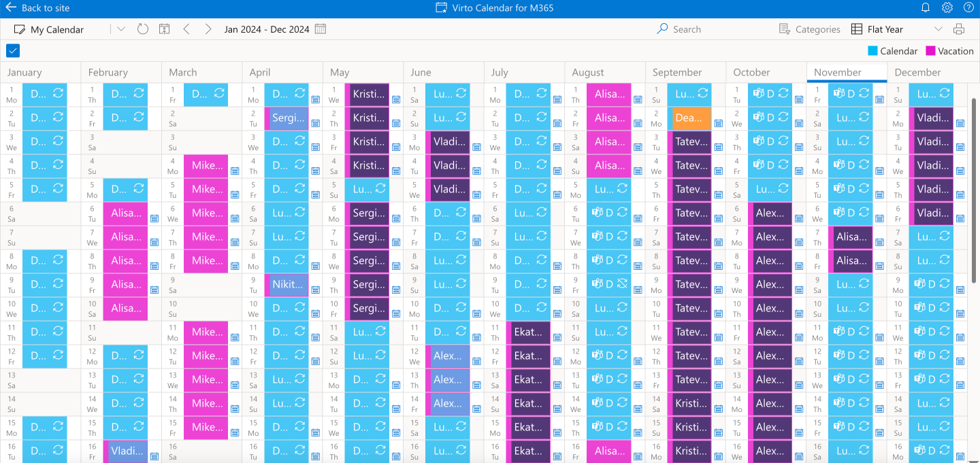Image resolution: width=980 pixels, height=463 pixels.
Task: Go back to site via arrow link
Action: tap(37, 8)
